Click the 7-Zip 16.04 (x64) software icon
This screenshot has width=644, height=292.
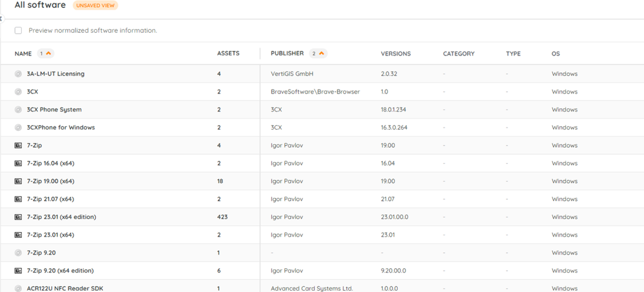point(18,164)
